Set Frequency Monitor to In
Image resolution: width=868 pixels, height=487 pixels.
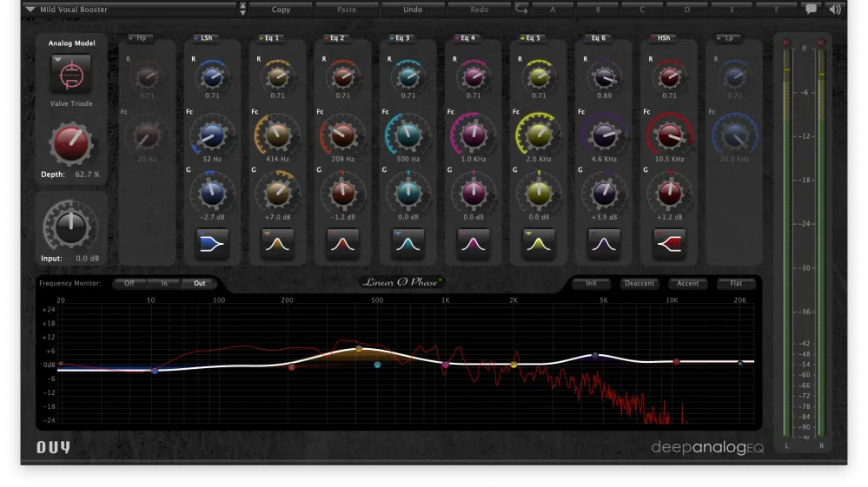point(164,283)
